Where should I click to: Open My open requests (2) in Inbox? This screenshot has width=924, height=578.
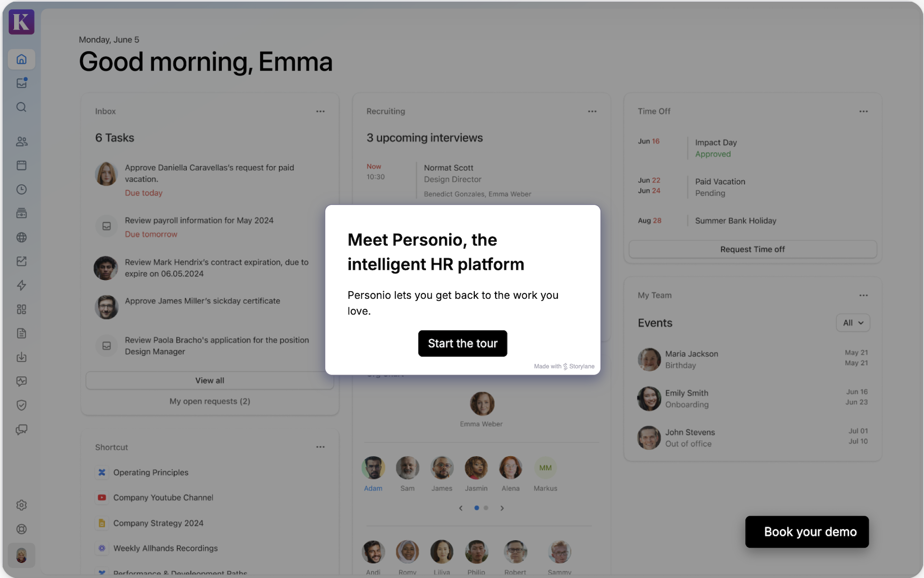tap(209, 400)
